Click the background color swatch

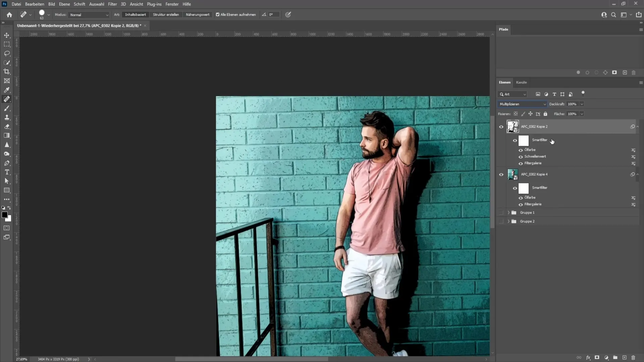[9, 220]
